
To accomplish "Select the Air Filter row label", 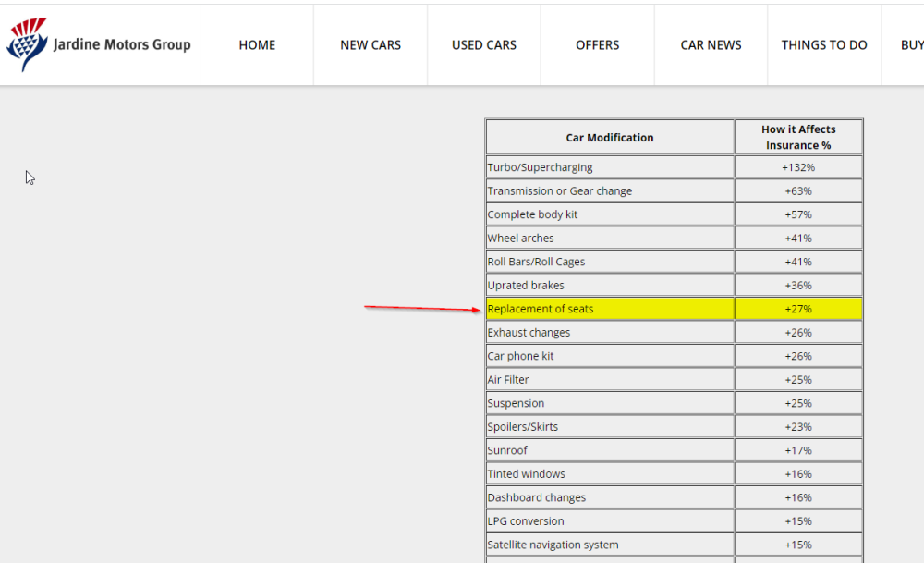I will (x=508, y=380).
